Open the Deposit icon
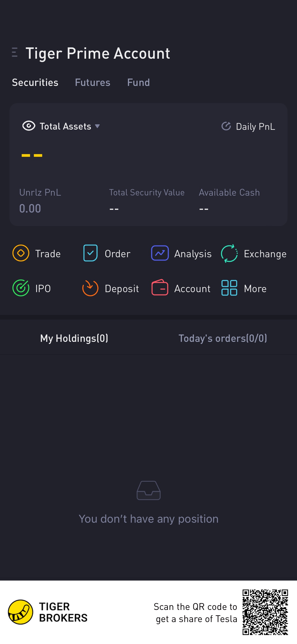The width and height of the screenshot is (297, 644). point(90,288)
